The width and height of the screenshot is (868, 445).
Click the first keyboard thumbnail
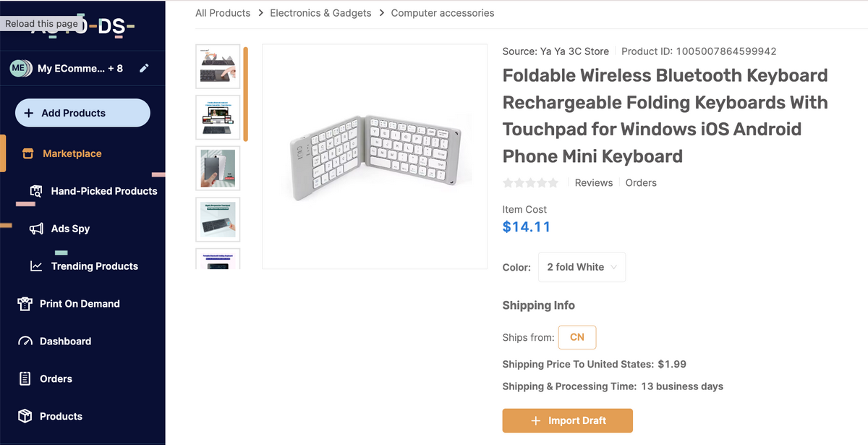coord(217,66)
